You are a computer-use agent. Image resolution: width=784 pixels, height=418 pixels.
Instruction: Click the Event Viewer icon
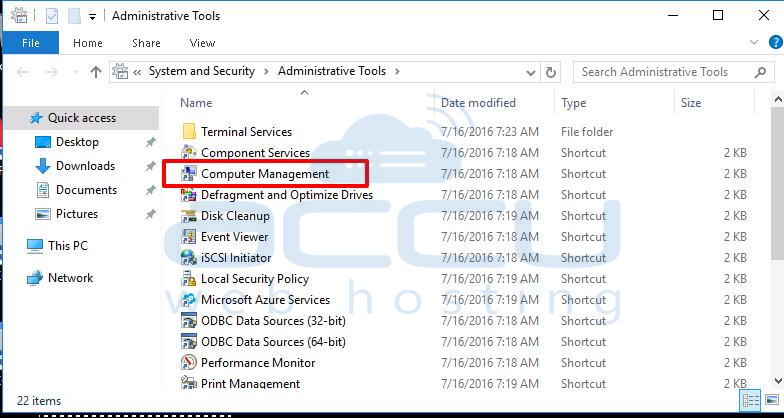pyautogui.click(x=188, y=237)
